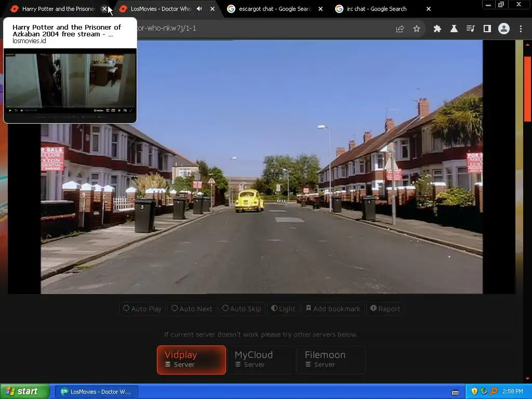Click the network connection tray icon

[x=484, y=392]
